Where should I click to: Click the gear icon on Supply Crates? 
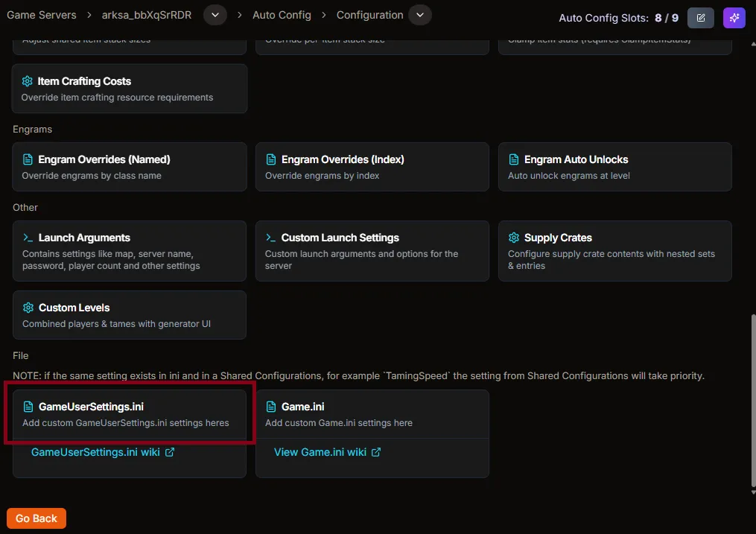(513, 238)
